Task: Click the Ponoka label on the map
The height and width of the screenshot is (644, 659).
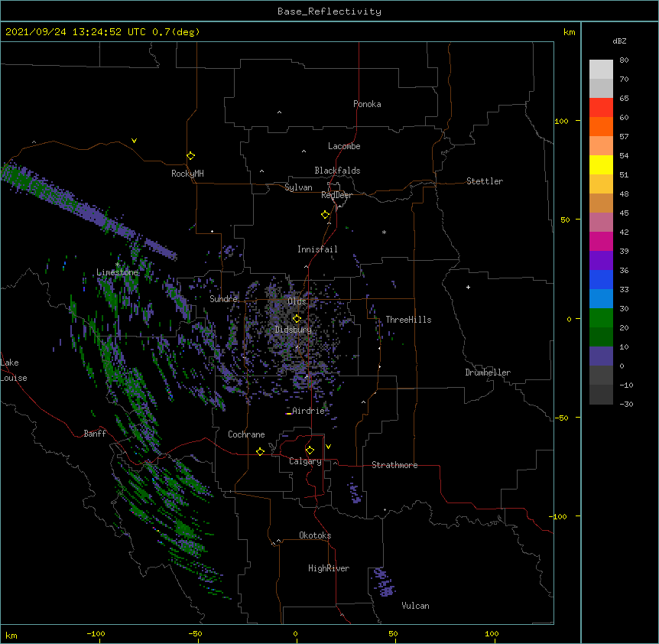Action: [x=367, y=104]
